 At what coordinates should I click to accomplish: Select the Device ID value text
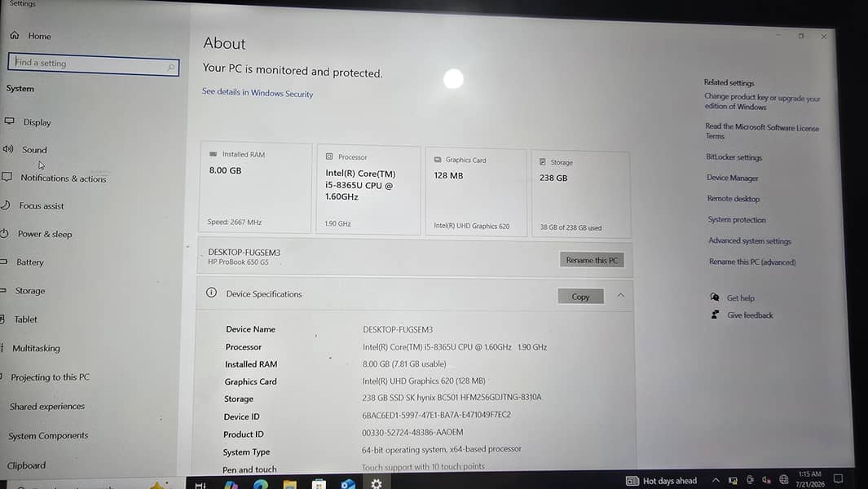coord(436,414)
